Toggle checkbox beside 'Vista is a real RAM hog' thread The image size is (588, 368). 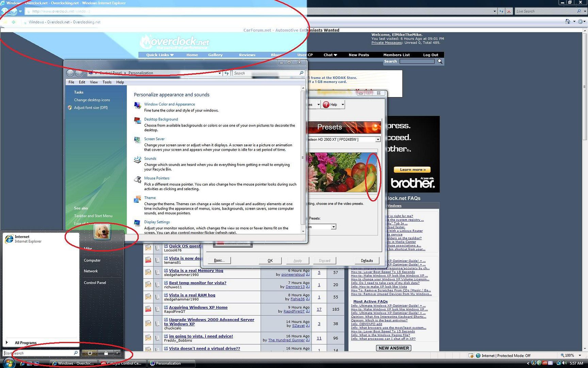click(166, 295)
